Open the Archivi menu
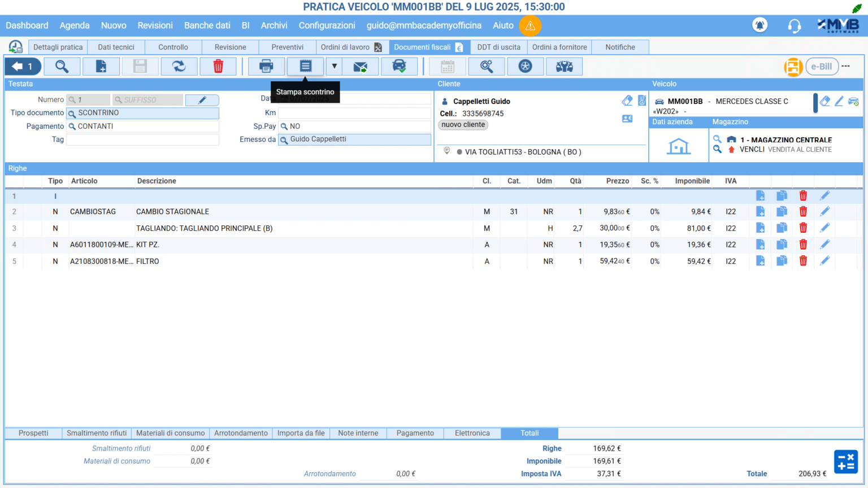The height and width of the screenshot is (488, 868). tap(274, 25)
